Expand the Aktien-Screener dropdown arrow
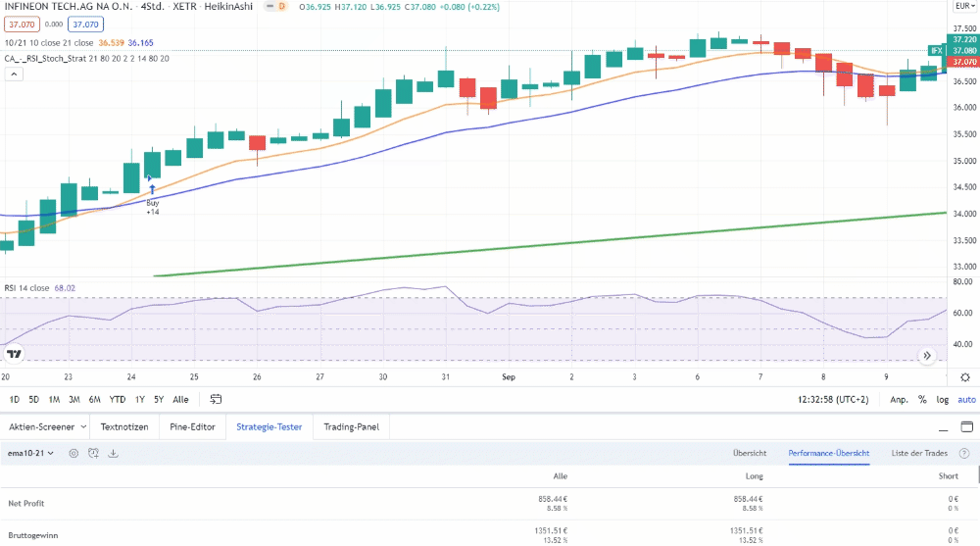The width and height of the screenshot is (980, 546). [82, 427]
